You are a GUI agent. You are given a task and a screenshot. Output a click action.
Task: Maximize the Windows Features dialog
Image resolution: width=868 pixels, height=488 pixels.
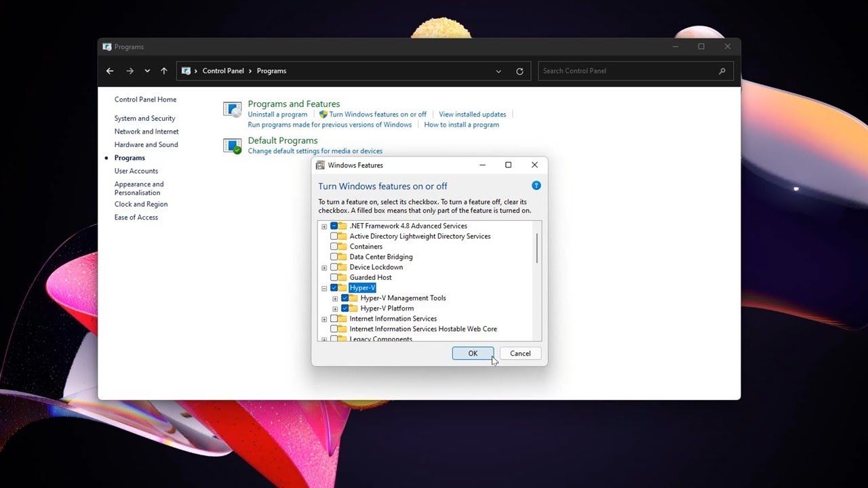508,165
